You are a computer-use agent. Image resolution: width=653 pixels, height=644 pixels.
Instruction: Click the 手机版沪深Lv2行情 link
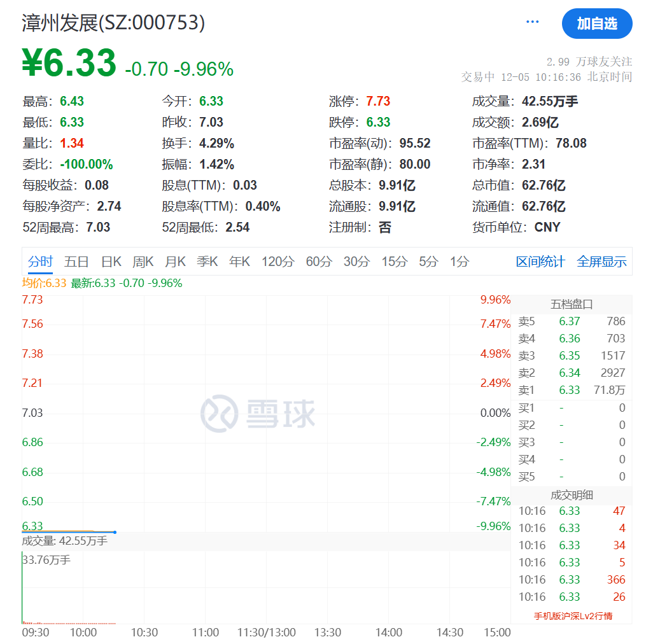tap(572, 616)
